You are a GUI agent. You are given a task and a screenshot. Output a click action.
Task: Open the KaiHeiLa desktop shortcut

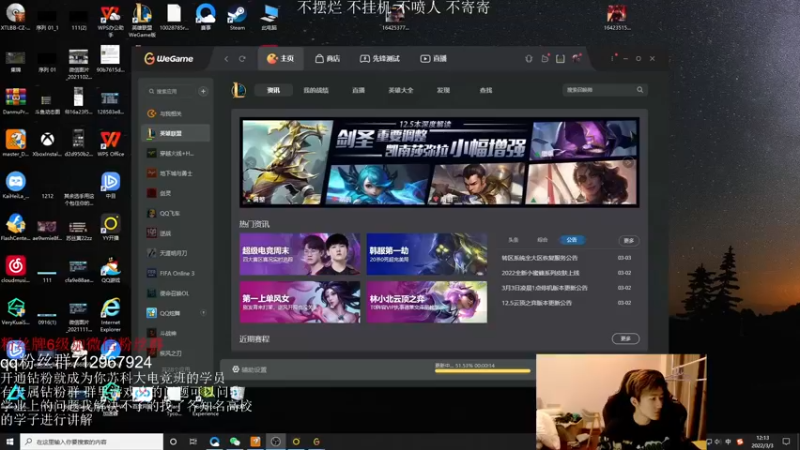point(16,186)
